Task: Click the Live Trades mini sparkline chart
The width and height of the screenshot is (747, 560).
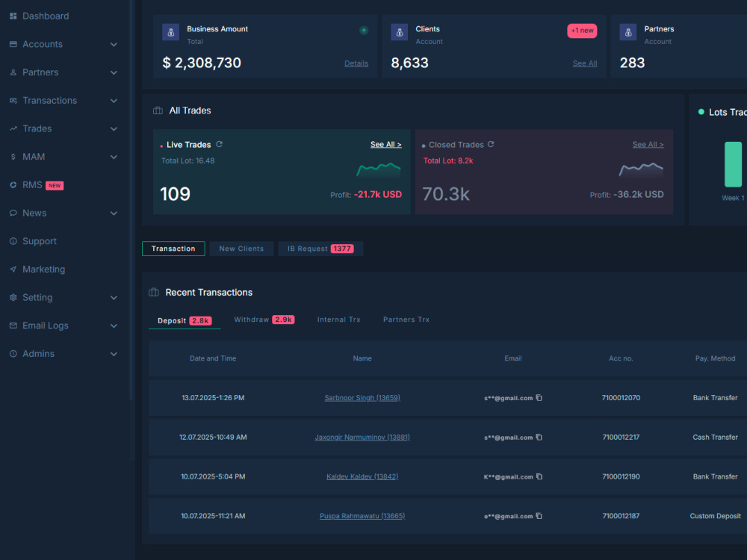Action: click(x=379, y=169)
